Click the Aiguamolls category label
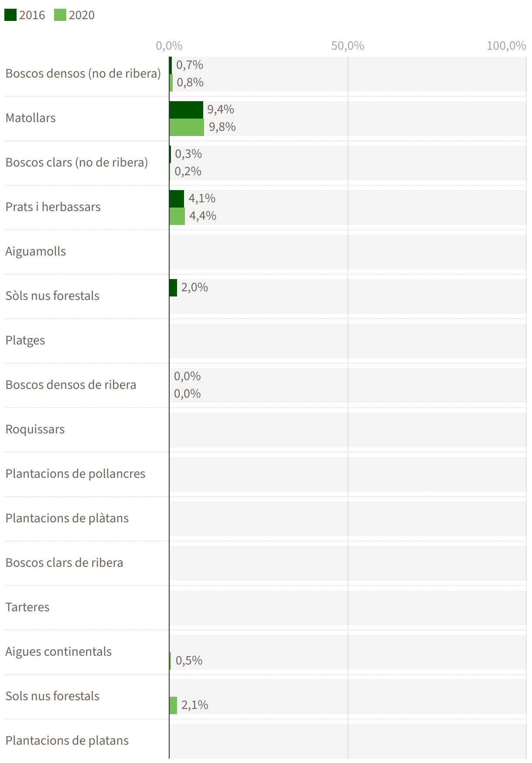532x763 pixels. [x=36, y=252]
